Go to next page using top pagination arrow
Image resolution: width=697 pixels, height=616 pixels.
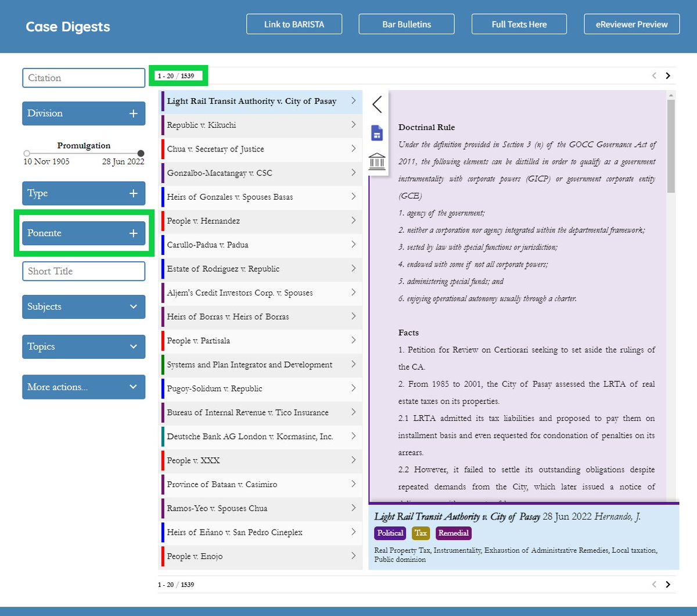click(x=668, y=75)
